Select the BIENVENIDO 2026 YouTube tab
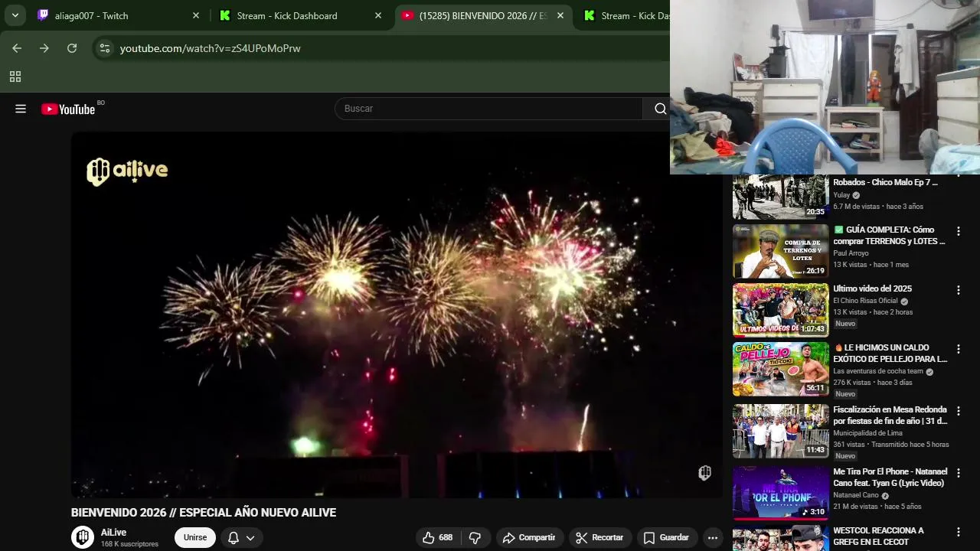This screenshot has height=551, width=980. click(x=483, y=15)
